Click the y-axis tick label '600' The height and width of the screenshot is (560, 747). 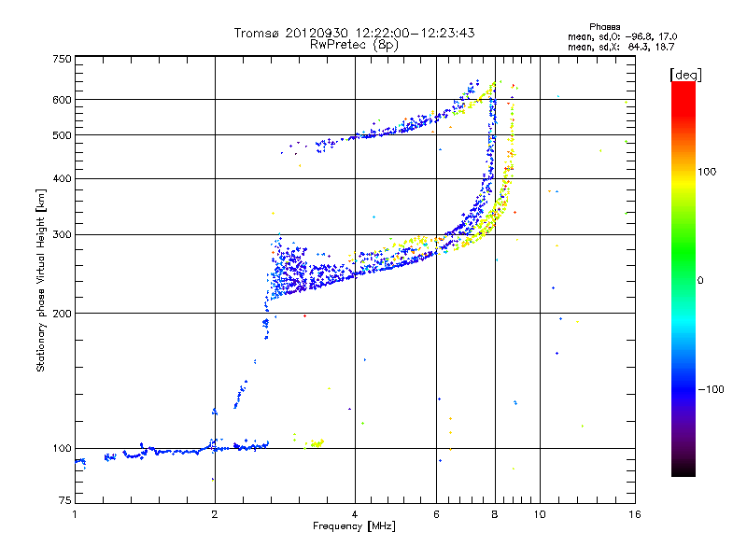tap(62, 100)
